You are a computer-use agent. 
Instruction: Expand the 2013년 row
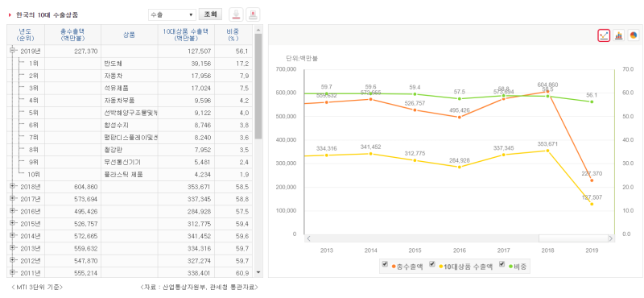coord(12,248)
